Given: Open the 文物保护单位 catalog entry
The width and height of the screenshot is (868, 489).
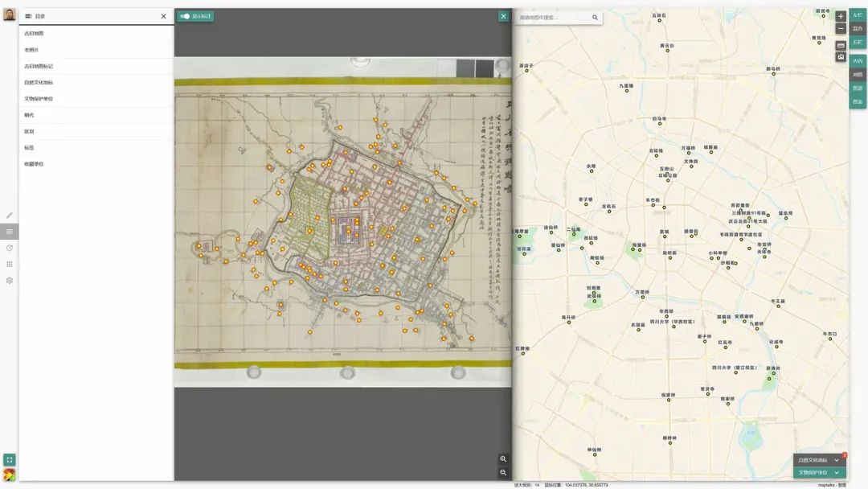Looking at the screenshot, I should click(38, 99).
